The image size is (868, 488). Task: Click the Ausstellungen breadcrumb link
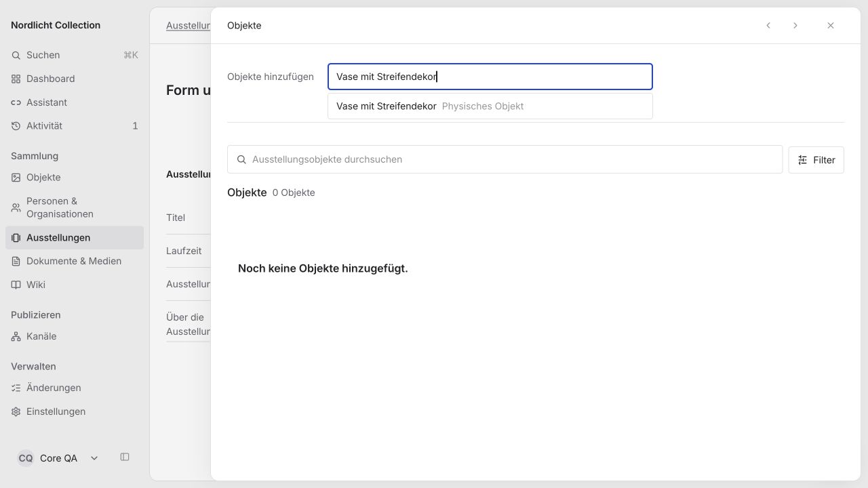coord(188,26)
